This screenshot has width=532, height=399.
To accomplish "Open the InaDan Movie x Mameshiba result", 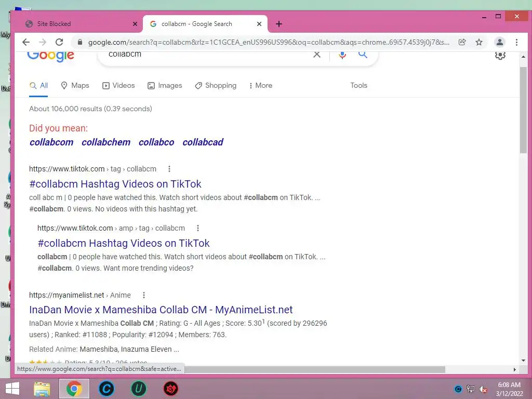I will coord(161,310).
